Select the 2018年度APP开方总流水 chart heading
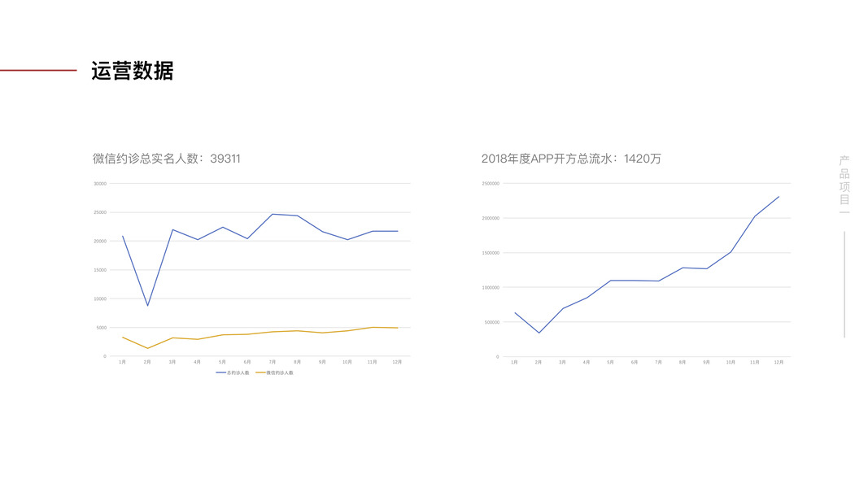Viewport: 868px width, 488px height. [571, 159]
